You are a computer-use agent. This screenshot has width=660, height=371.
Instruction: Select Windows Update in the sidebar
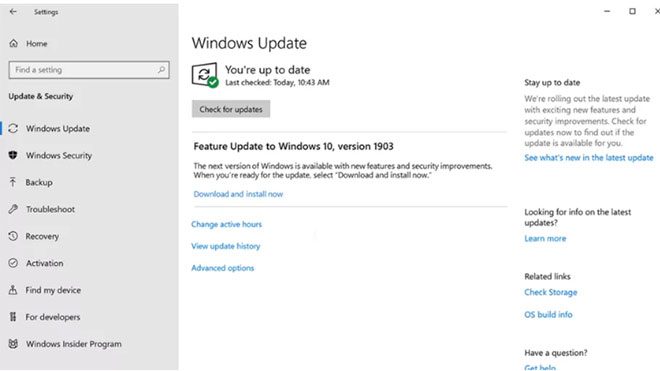point(58,128)
